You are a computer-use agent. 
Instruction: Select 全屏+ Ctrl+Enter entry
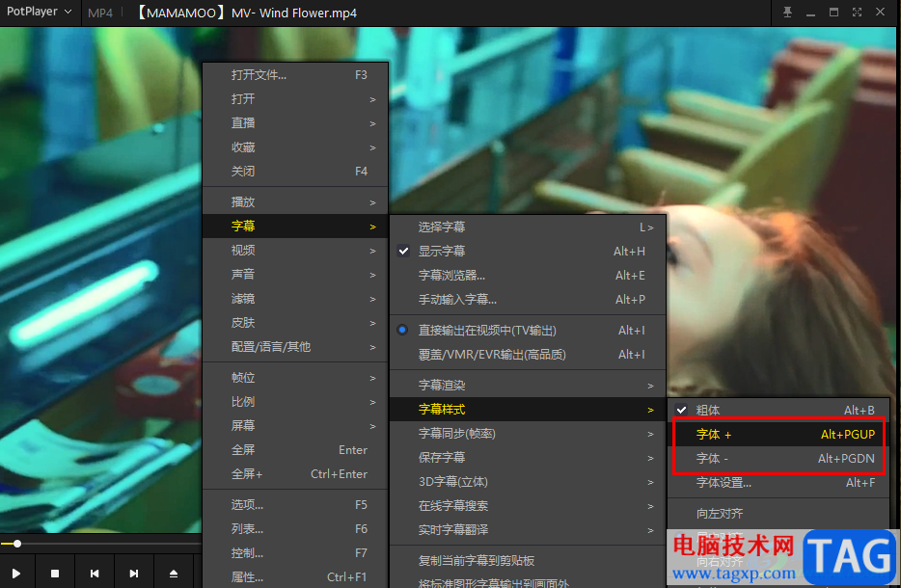pyautogui.click(x=295, y=473)
